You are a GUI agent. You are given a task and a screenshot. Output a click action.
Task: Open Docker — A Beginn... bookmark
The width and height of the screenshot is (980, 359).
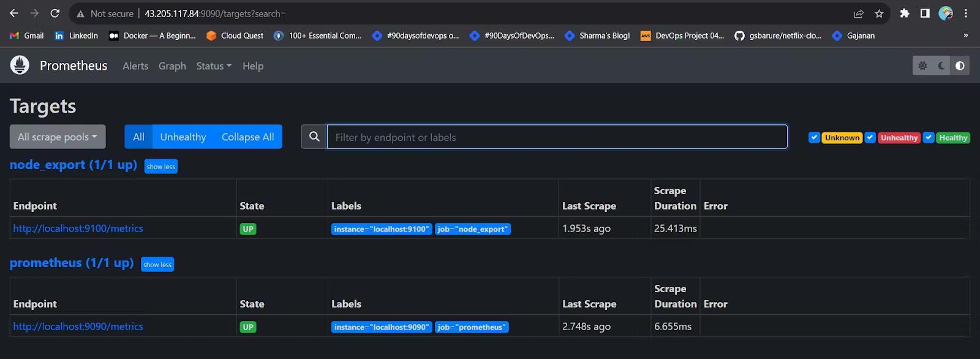click(x=153, y=36)
